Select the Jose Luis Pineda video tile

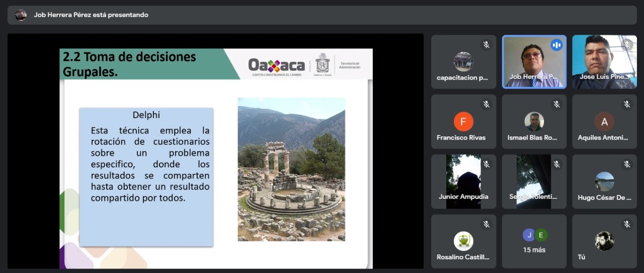[604, 60]
